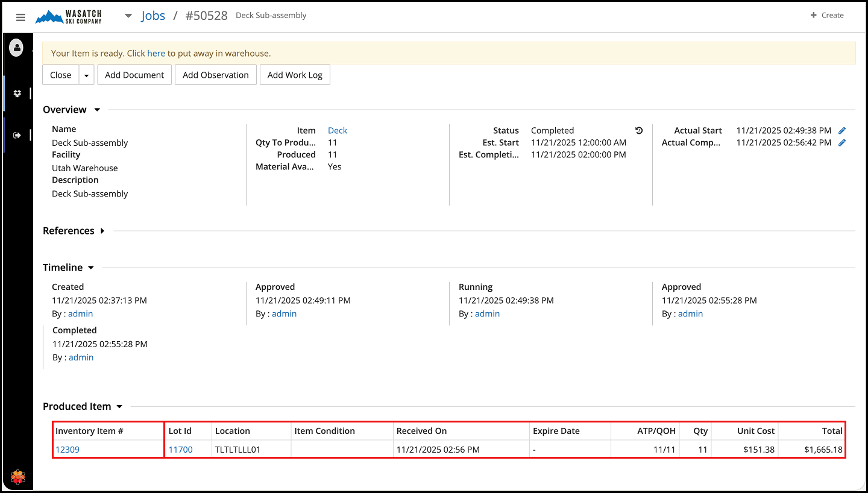The width and height of the screenshot is (868, 493).
Task: Collapse the Produced Item section
Action: pyautogui.click(x=119, y=407)
